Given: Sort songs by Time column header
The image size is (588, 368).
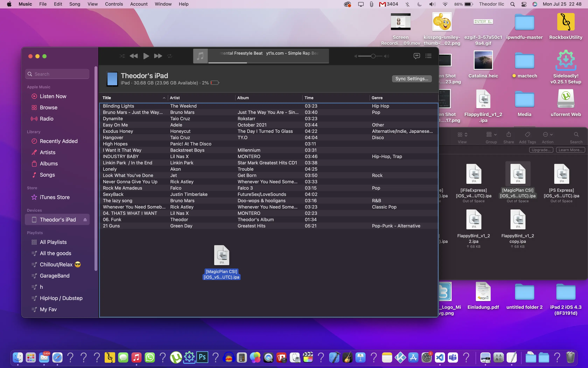Looking at the screenshot, I should pos(336,98).
